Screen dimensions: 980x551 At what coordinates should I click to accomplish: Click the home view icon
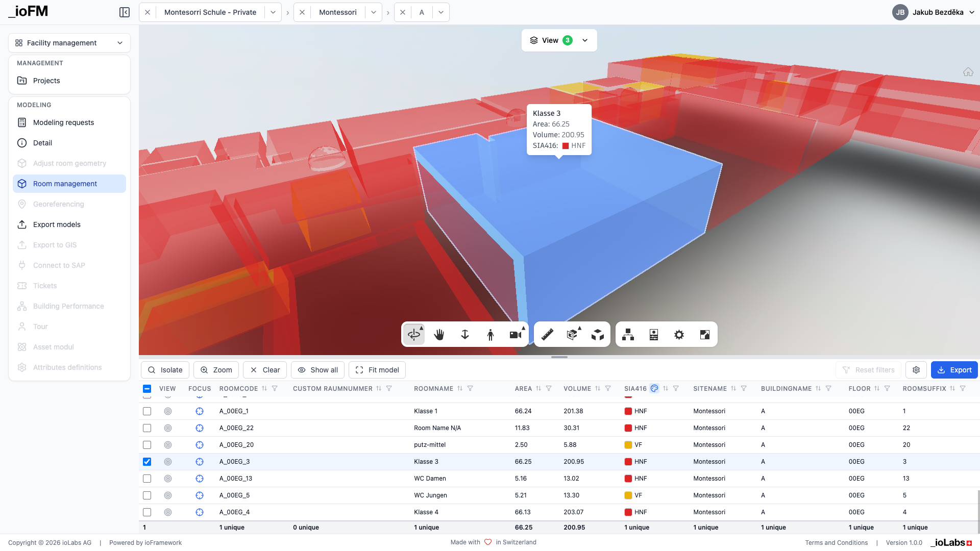(968, 72)
